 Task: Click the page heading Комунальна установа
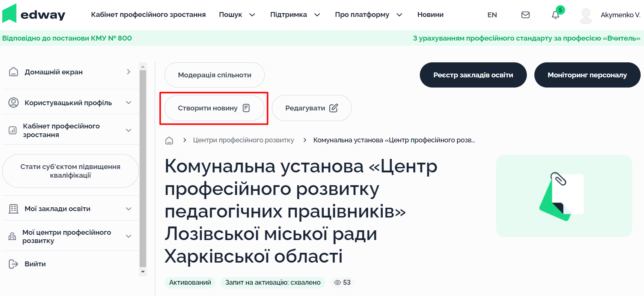pos(301,211)
